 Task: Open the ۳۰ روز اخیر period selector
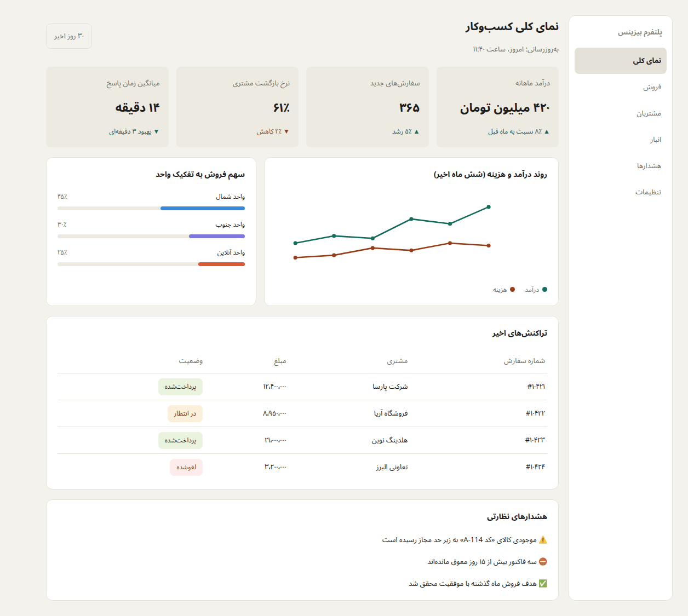point(69,36)
